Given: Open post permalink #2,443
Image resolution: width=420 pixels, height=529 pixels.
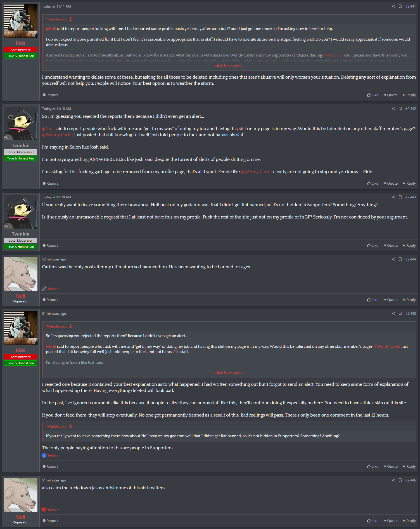Looking at the screenshot, I should pyautogui.click(x=410, y=197).
